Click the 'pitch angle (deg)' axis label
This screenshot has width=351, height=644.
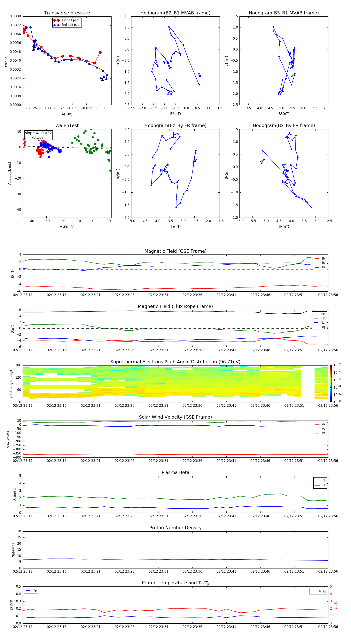point(11,384)
